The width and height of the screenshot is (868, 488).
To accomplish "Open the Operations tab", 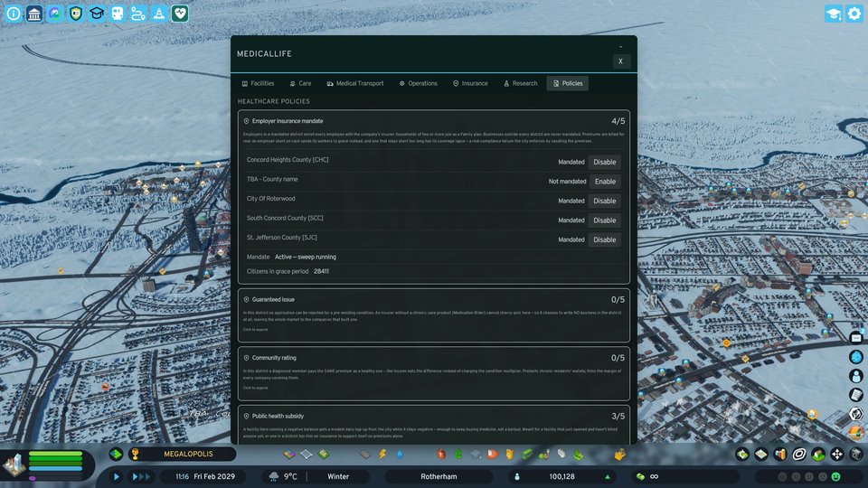I will (418, 83).
